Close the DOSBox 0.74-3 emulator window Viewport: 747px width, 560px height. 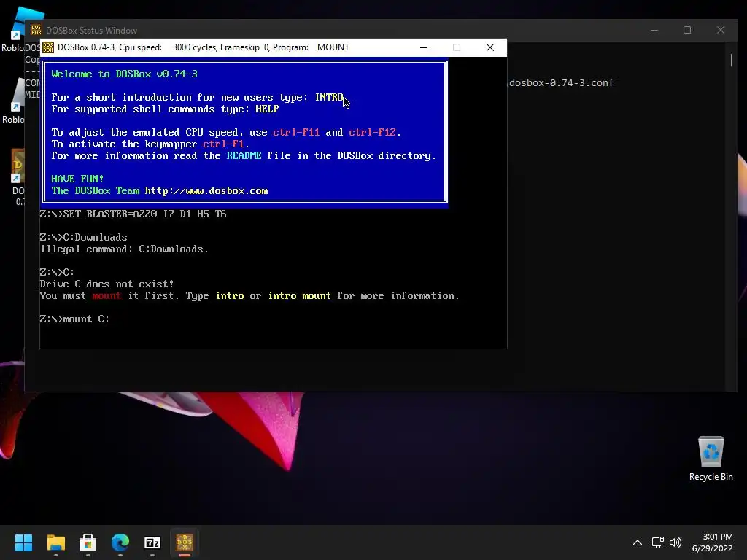tap(489, 47)
